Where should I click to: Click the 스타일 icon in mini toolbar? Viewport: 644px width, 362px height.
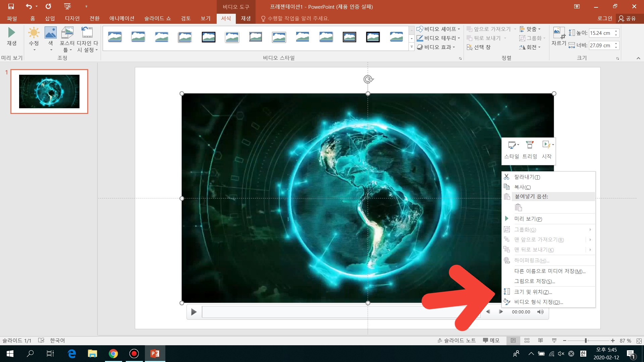point(512,145)
